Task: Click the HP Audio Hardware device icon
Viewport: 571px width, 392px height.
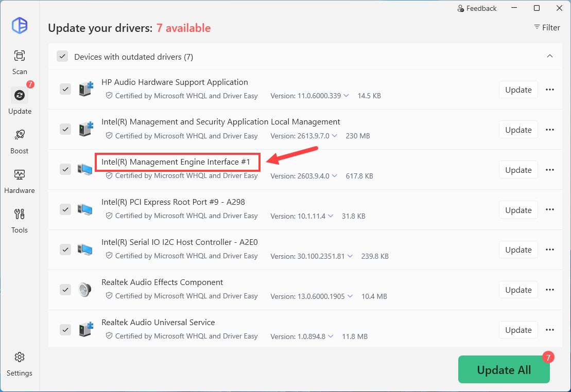Action: pyautogui.click(x=86, y=89)
